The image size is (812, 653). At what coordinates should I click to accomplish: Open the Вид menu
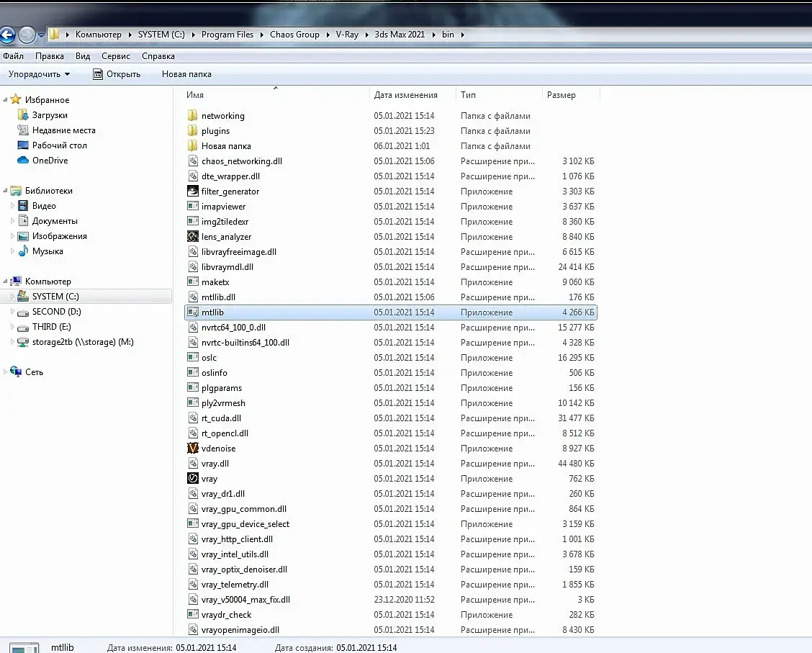pos(82,56)
